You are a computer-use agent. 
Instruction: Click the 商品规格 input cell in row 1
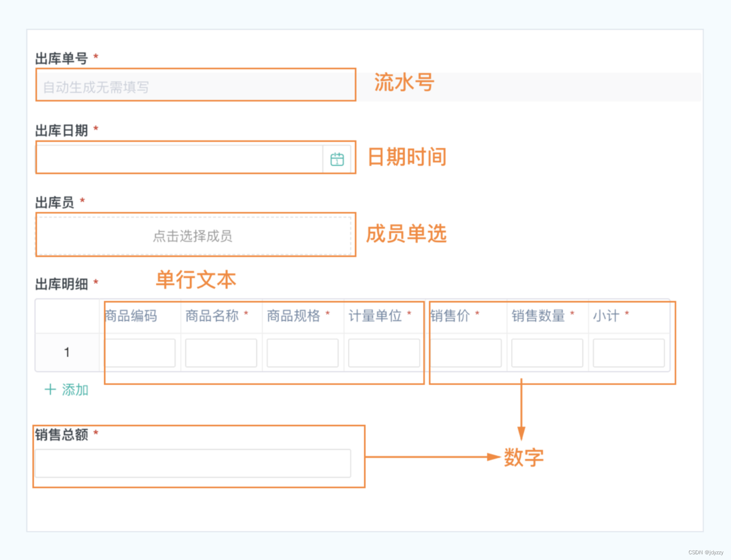(302, 353)
